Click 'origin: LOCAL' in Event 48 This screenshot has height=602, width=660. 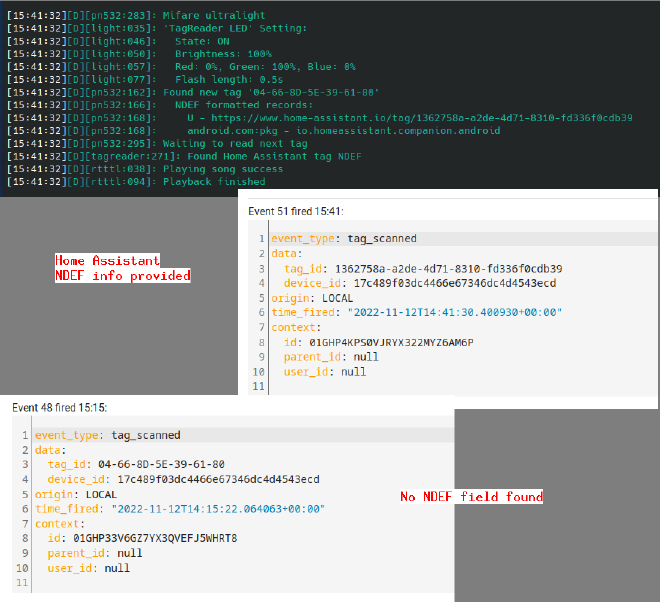pos(76,494)
